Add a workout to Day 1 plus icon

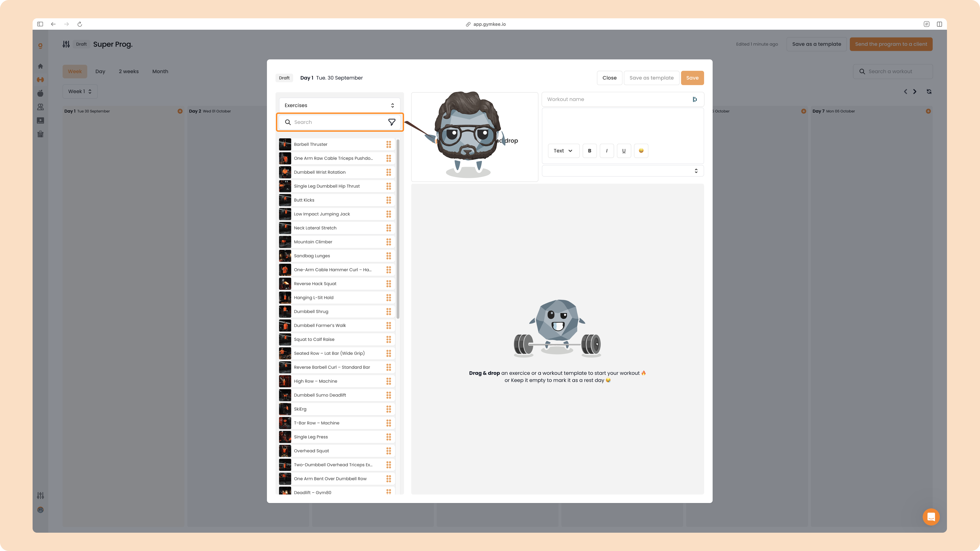coord(180,111)
